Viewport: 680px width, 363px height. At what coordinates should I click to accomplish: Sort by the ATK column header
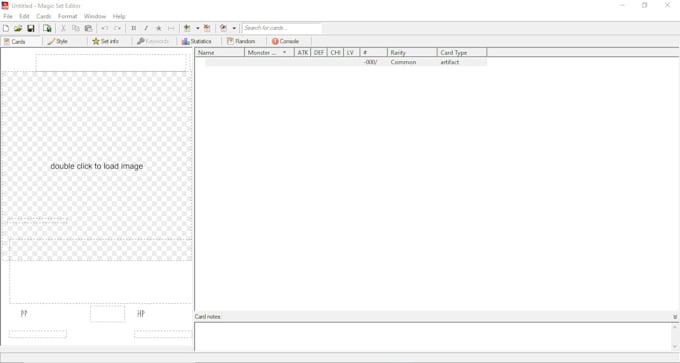pyautogui.click(x=302, y=52)
